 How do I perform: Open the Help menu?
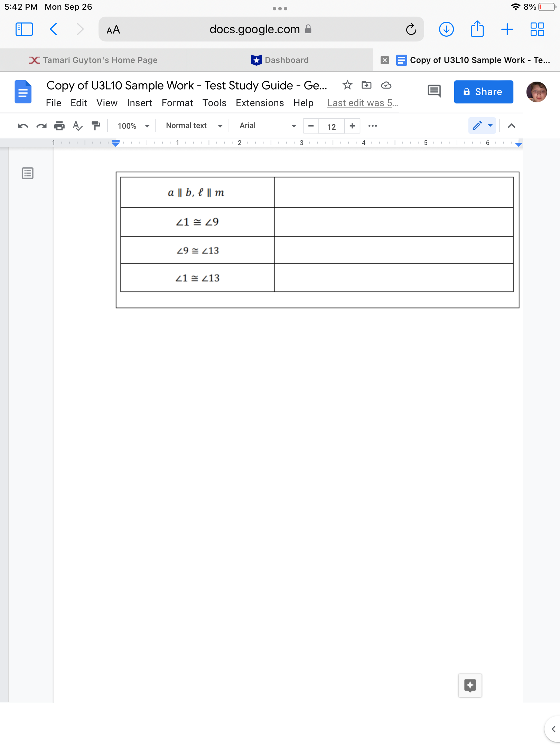303,103
